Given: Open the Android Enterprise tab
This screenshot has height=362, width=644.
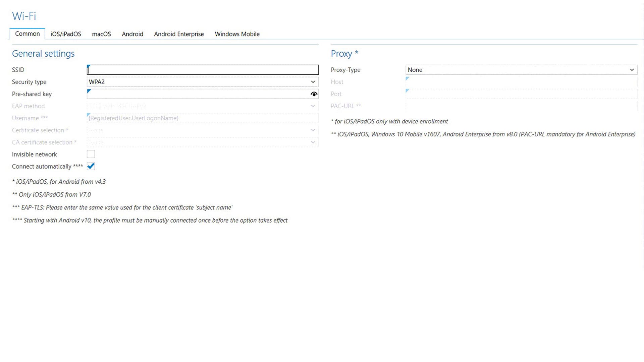Looking at the screenshot, I should click(x=179, y=34).
